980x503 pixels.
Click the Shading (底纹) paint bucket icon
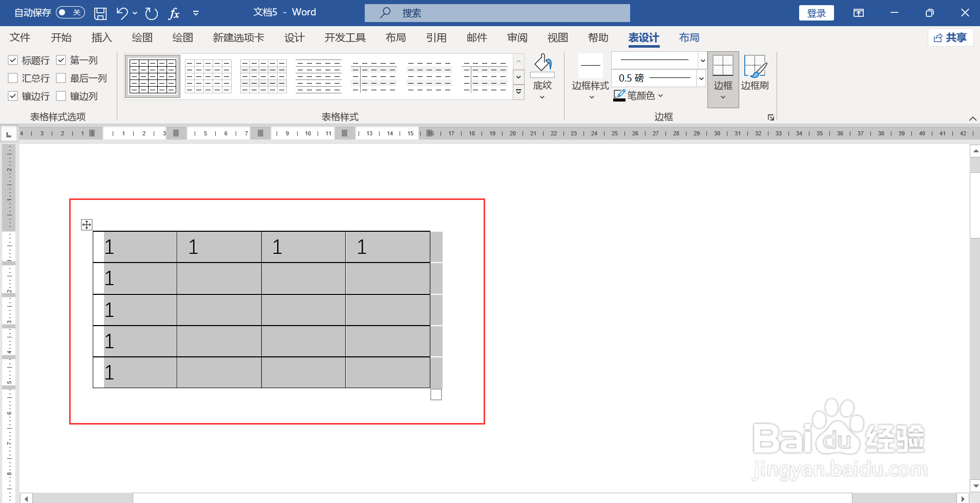pos(543,65)
